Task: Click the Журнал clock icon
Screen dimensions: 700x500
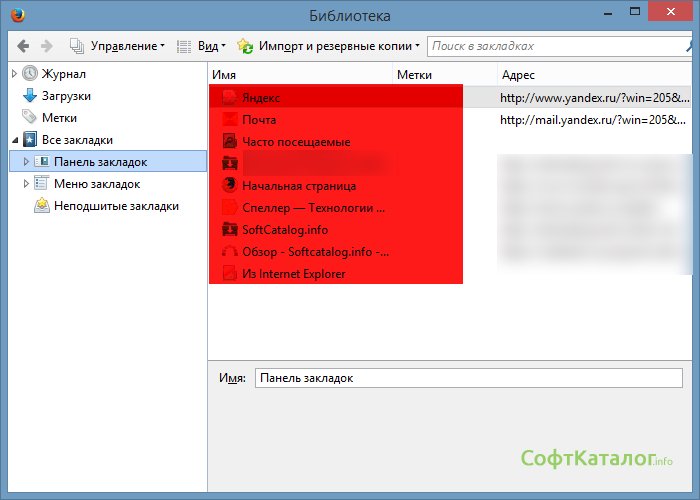Action: pyautogui.click(x=30, y=74)
